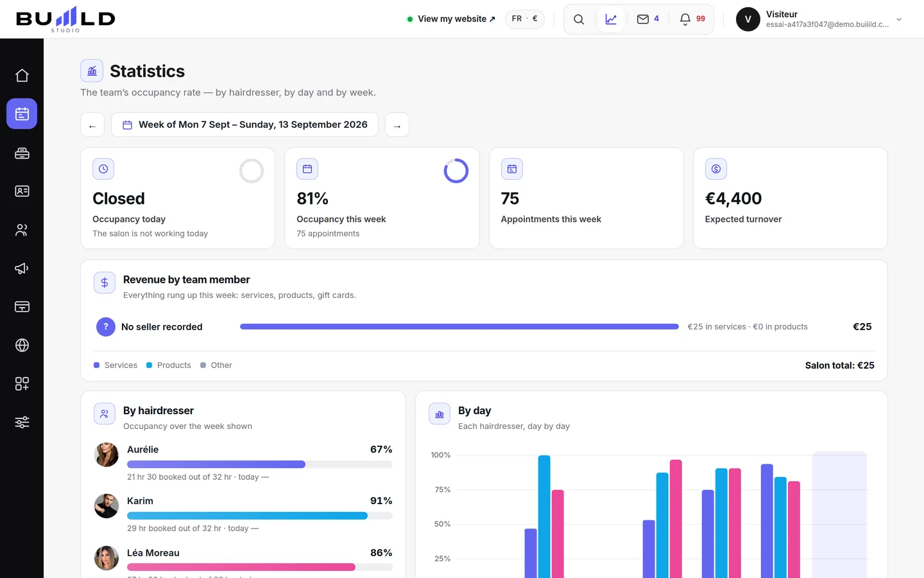Click the Buiild Studio logo
Viewport: 924px width, 578px height.
(x=65, y=19)
